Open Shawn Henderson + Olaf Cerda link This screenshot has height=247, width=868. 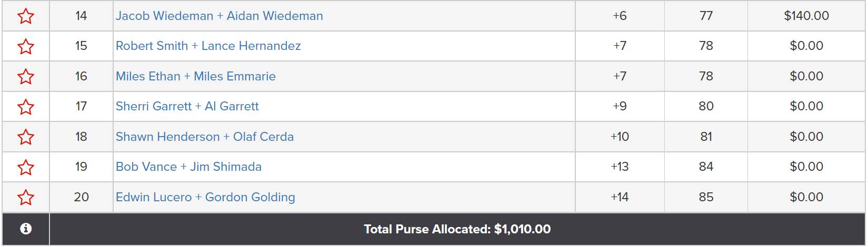205,137
